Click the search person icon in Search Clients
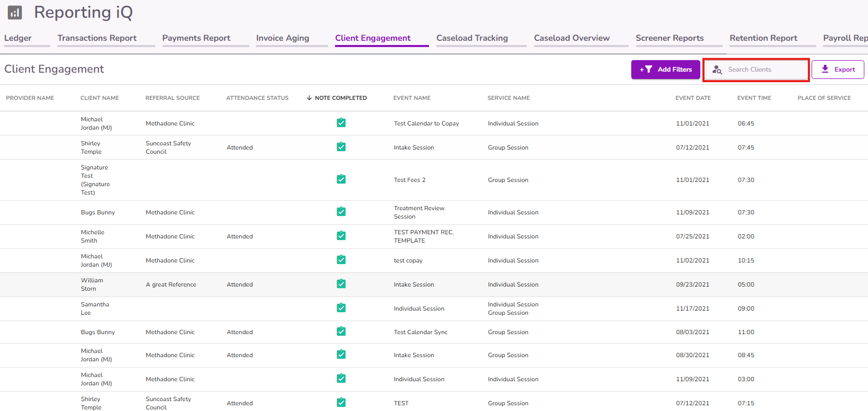 point(717,70)
